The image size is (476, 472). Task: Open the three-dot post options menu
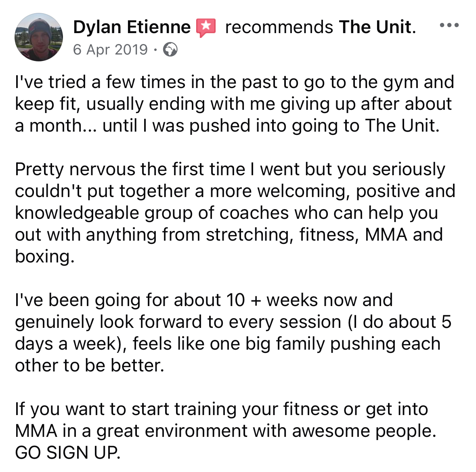[x=449, y=25]
